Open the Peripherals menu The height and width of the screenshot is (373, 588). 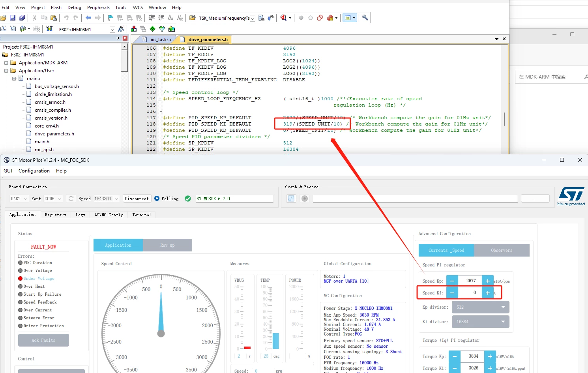point(98,7)
